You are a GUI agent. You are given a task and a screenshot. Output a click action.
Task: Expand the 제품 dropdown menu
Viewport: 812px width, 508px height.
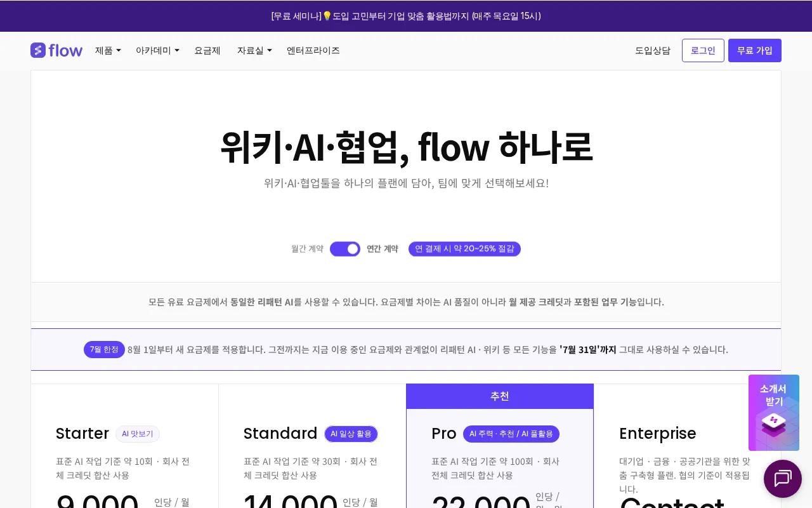[x=108, y=50]
